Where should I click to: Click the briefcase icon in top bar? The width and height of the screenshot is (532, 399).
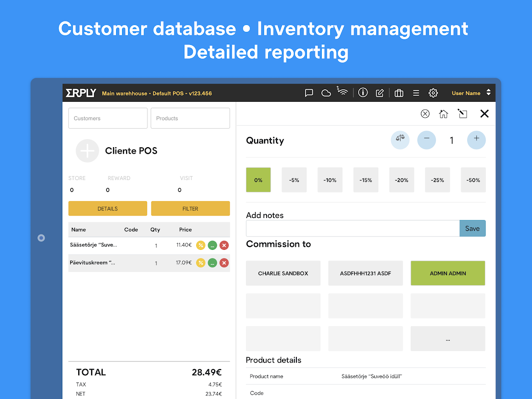click(x=399, y=93)
